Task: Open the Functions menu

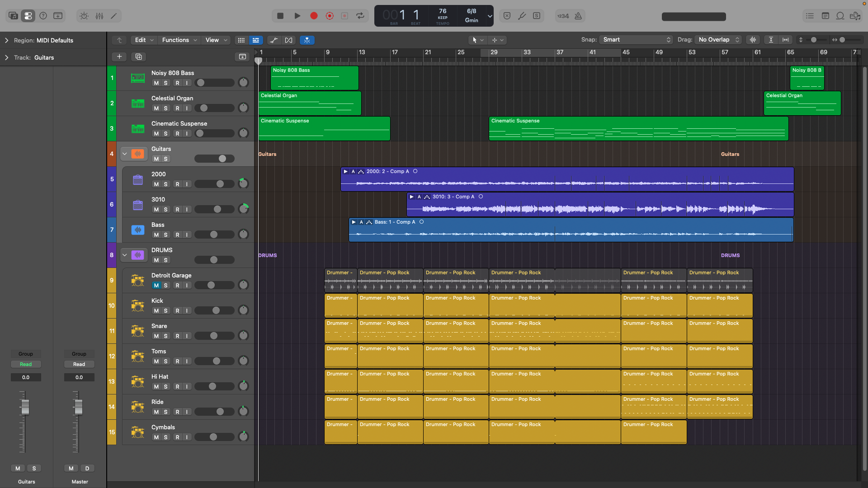Action: coord(179,40)
